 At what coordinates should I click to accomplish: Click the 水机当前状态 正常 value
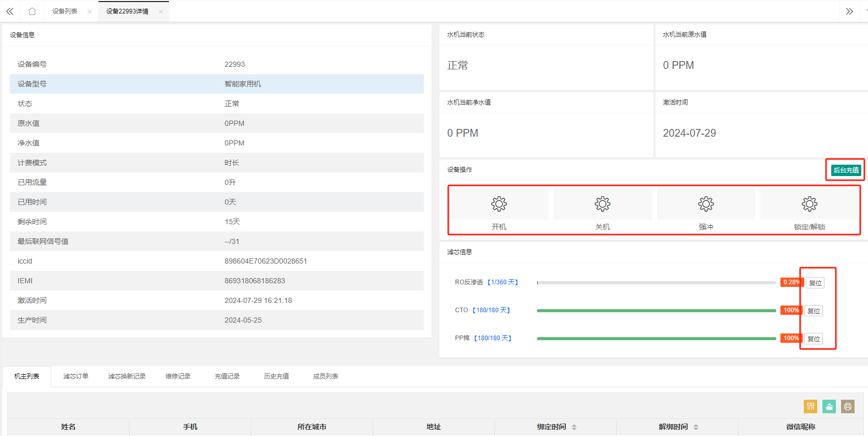(x=458, y=65)
